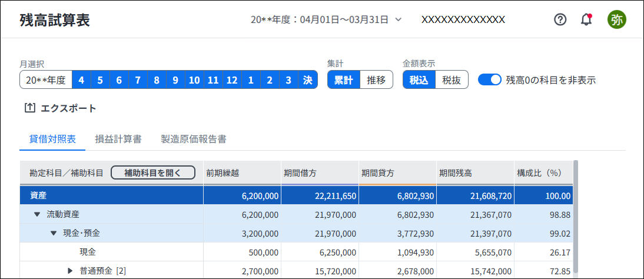Click the 期間貸方 column header
The image size is (644, 279).
378,173
